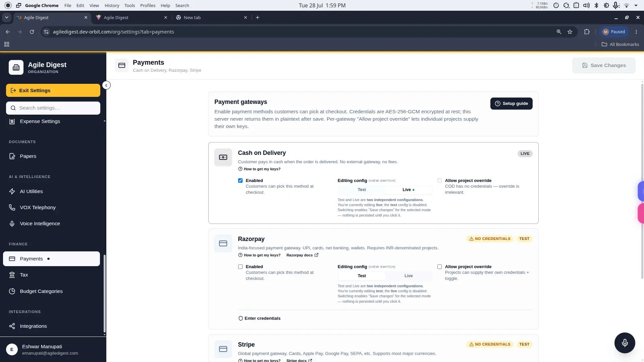
Task: Select Payments in the Finance sidebar
Action: 52,259
